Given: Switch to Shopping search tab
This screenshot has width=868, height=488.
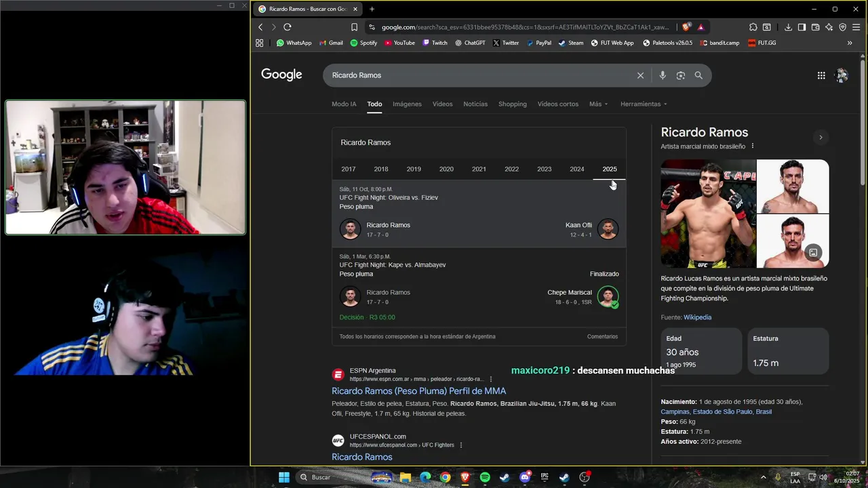Looking at the screenshot, I should pyautogui.click(x=513, y=104).
